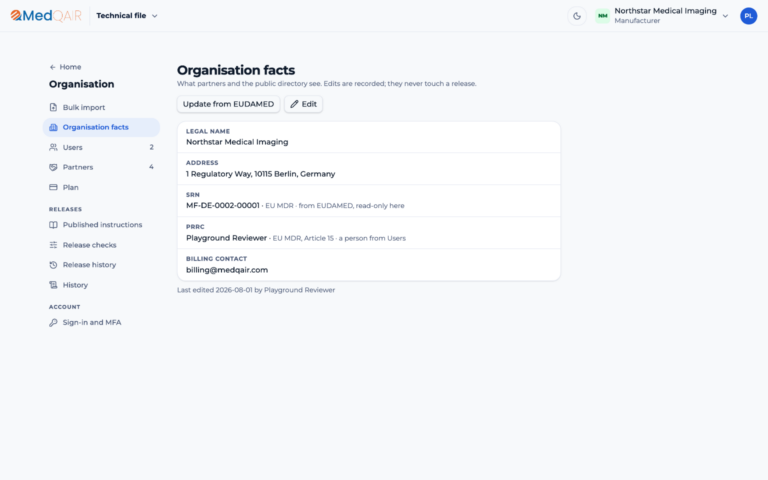Click Update from EUDAMED button
Image resolution: width=768 pixels, height=480 pixels.
click(x=228, y=104)
